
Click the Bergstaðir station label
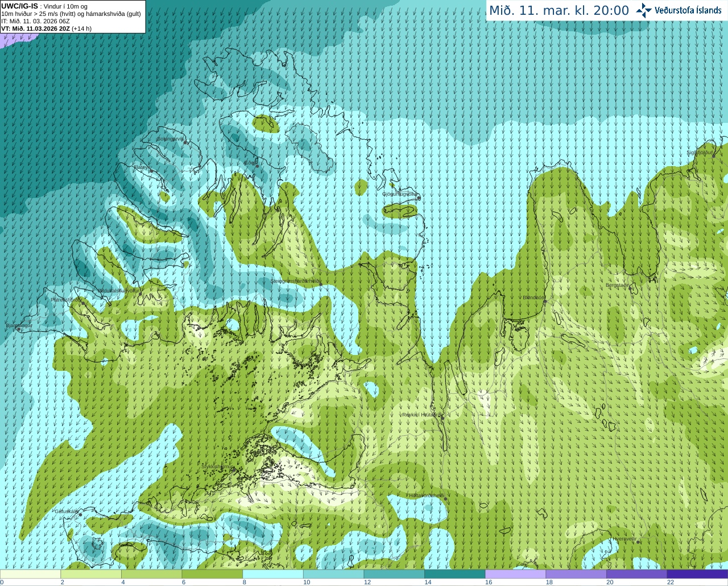[617, 285]
